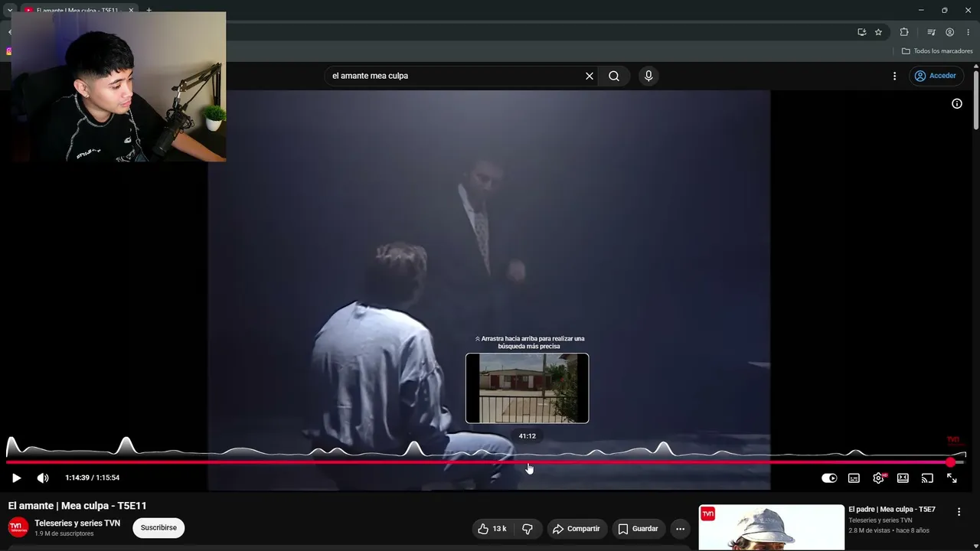980x551 pixels.
Task: Open YouTube settings three-dot menu
Action: (x=894, y=76)
